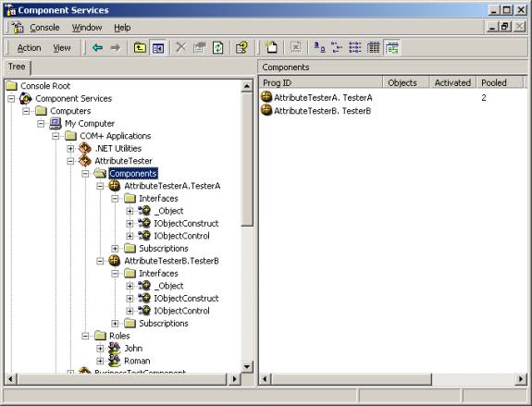Viewport: 532px width, 406px height.
Task: Collapse the Component Services node
Action: tap(11, 99)
